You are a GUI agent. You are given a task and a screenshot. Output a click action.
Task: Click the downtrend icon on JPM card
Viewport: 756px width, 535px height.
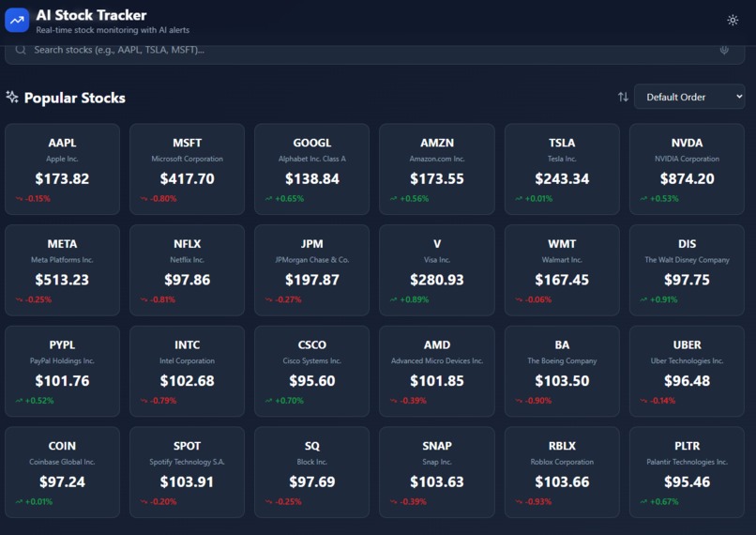(x=268, y=299)
